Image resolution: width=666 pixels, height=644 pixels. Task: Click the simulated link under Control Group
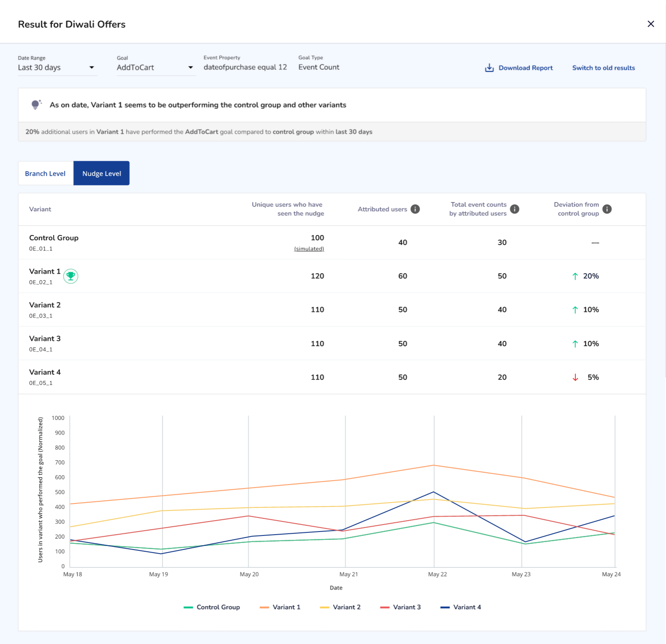pos(309,249)
